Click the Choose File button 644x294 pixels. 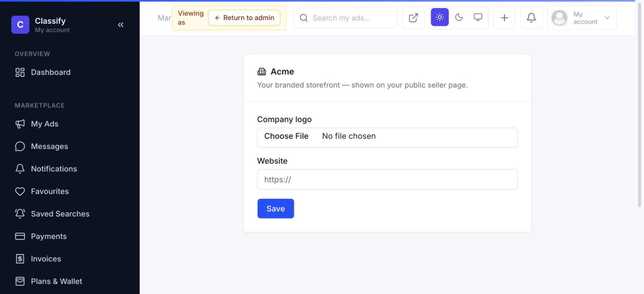tap(286, 136)
